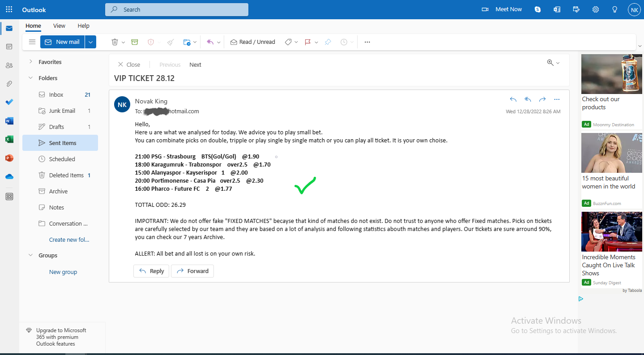Open the Flag options dropdown arrow
644x355 pixels.
coord(316,42)
